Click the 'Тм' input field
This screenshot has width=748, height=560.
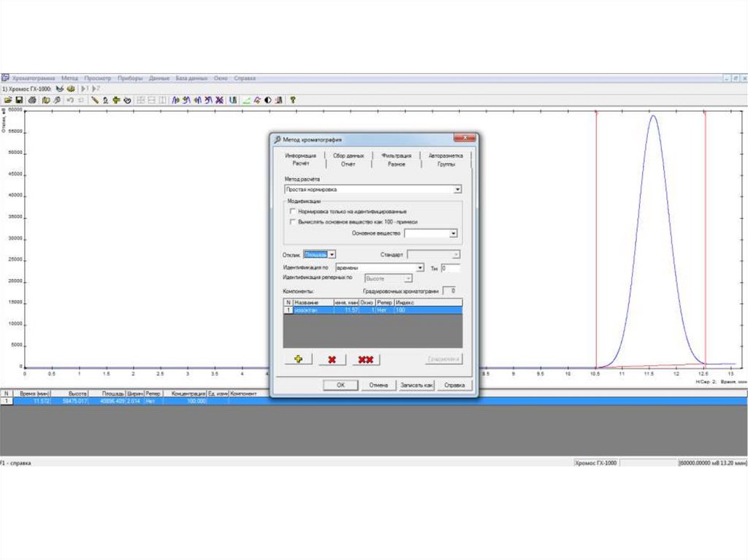[450, 268]
